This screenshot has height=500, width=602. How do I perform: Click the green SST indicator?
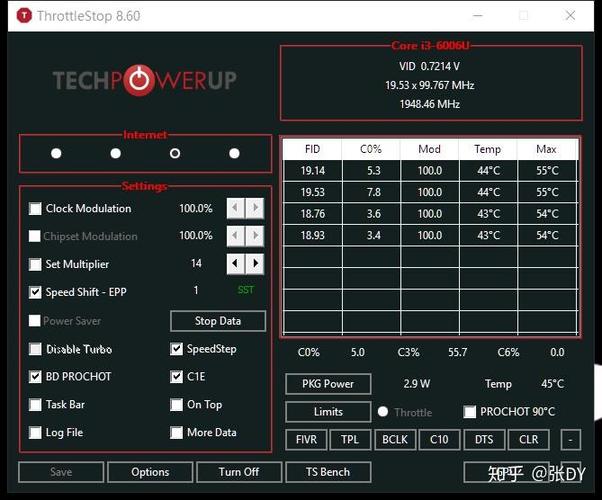point(246,290)
